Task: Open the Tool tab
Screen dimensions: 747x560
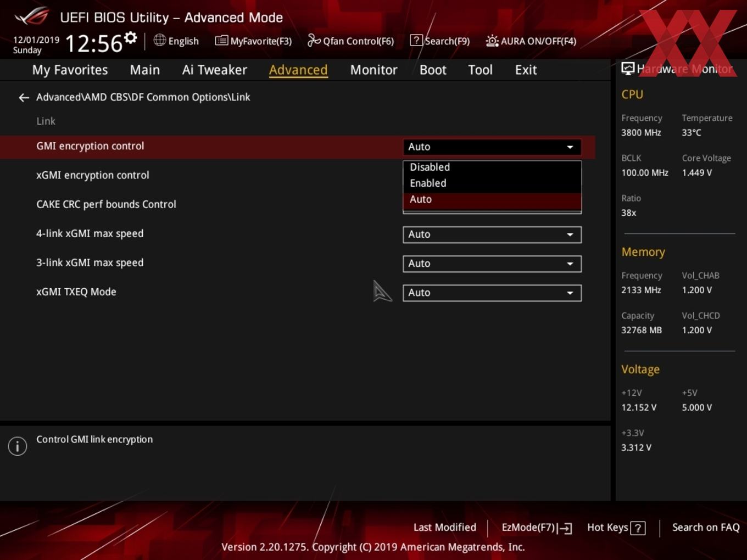Action: click(480, 70)
